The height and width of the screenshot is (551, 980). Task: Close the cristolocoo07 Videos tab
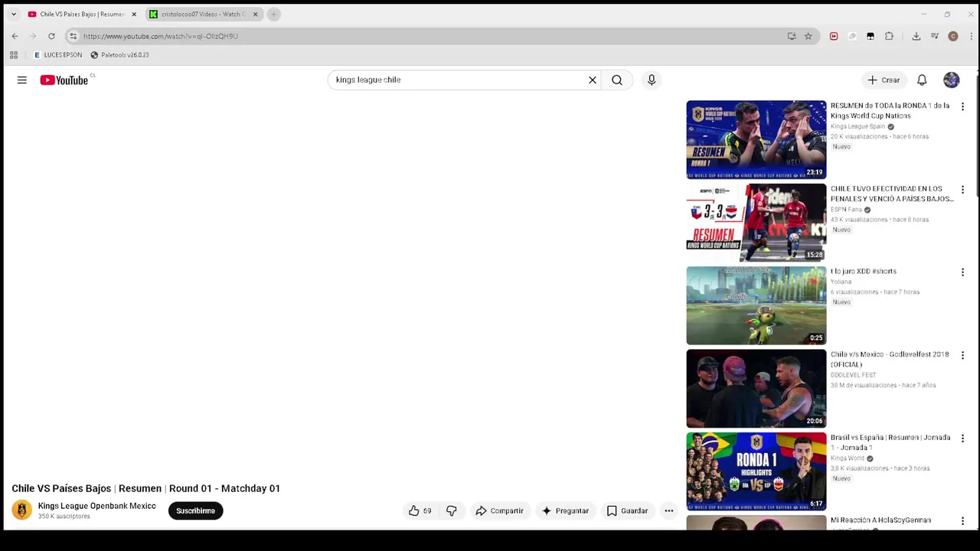pyautogui.click(x=256, y=14)
